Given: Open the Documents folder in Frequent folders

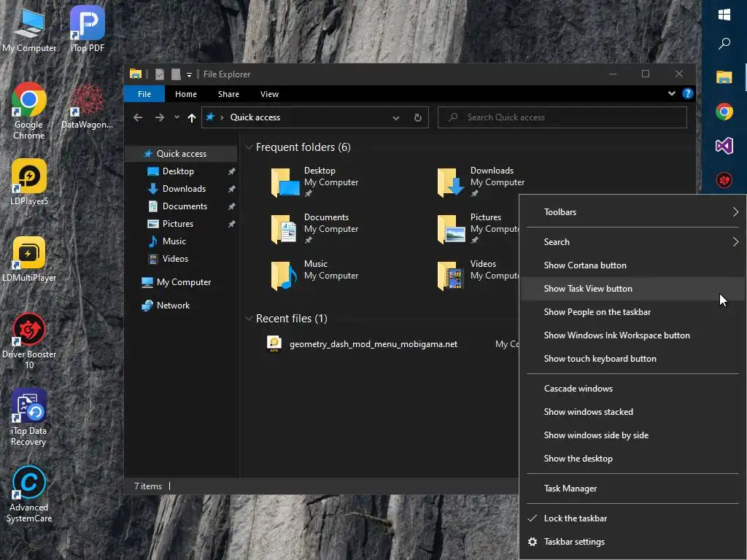Looking at the screenshot, I should [314, 228].
